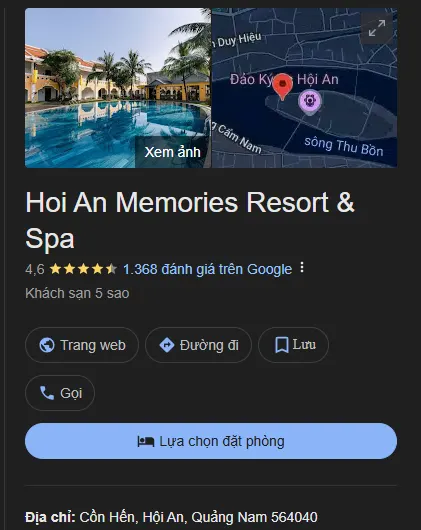The image size is (421, 530).
Task: Open Lựa chọn đặt phòng booking options
Action: point(211,441)
